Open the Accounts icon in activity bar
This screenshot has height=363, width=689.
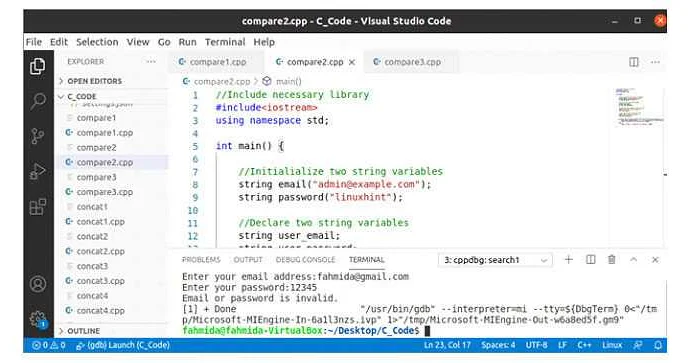38,284
